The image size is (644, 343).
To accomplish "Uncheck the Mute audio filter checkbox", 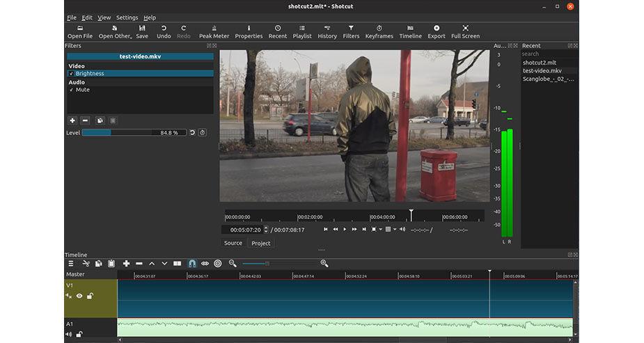I will click(71, 90).
